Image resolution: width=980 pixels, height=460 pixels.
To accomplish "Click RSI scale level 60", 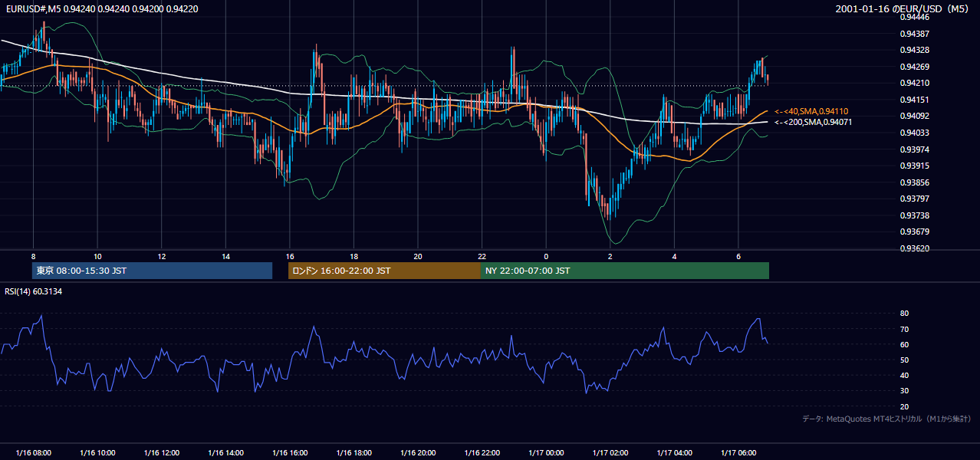I will (x=904, y=344).
